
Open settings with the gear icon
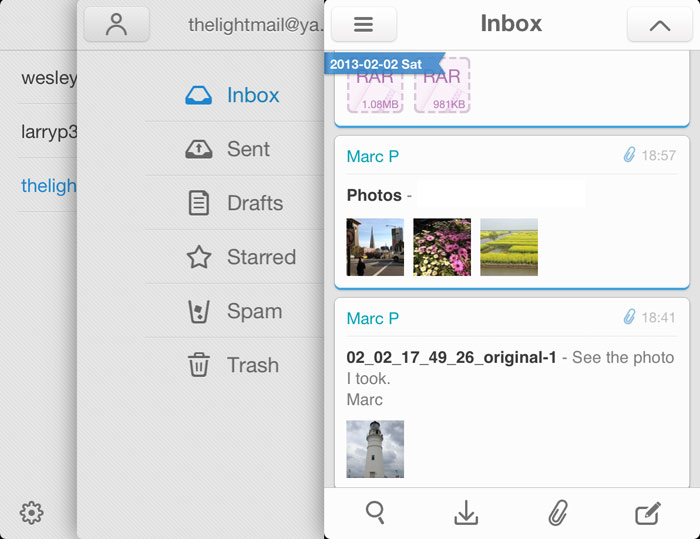point(32,513)
